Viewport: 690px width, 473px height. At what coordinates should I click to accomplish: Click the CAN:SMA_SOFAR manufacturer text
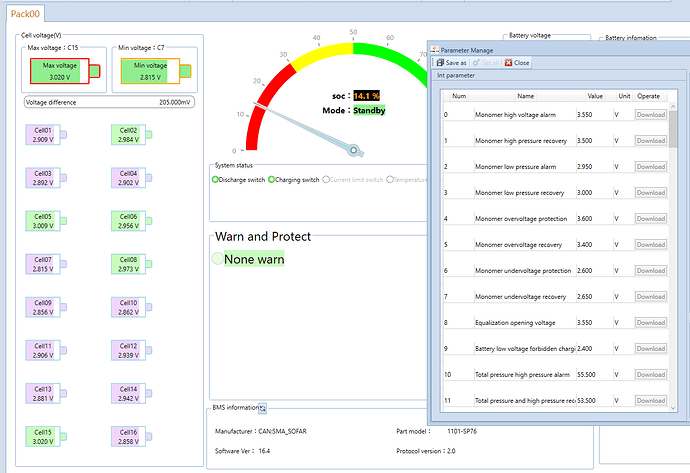(x=282, y=431)
